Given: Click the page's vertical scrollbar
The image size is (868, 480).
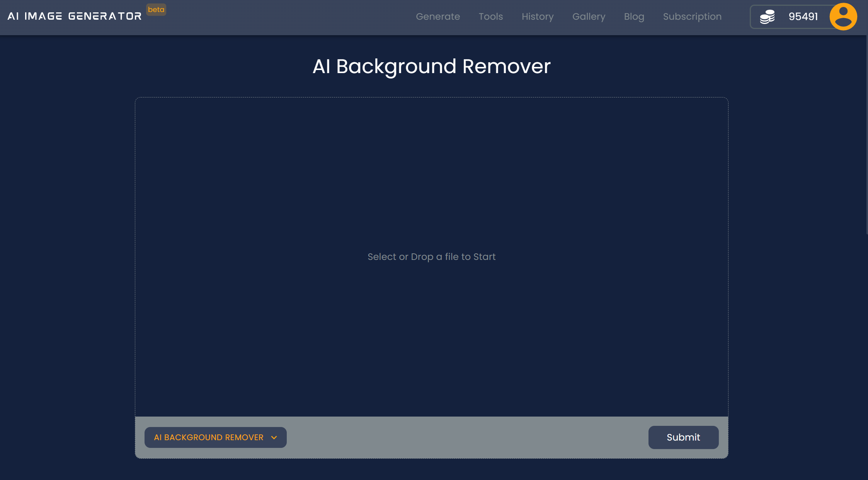Looking at the screenshot, I should [x=866, y=135].
